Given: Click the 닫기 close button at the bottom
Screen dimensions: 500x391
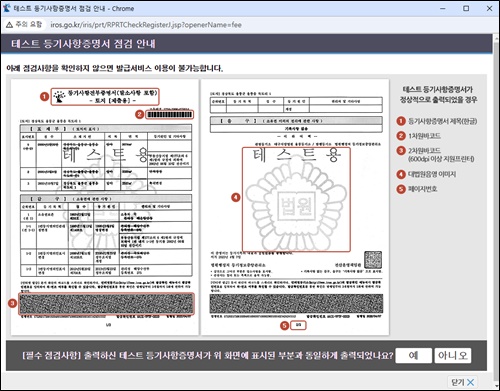Looking at the screenshot, I should tap(463, 382).
